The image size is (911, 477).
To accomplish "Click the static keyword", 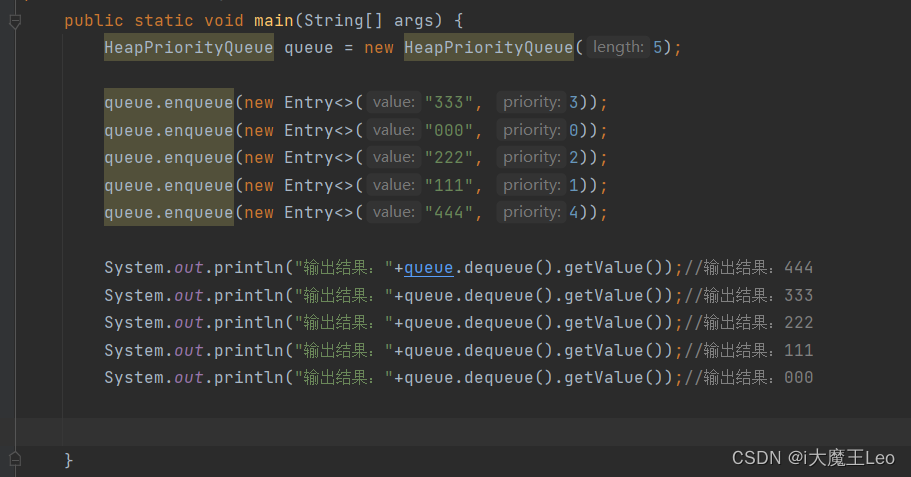I will click(x=164, y=21).
